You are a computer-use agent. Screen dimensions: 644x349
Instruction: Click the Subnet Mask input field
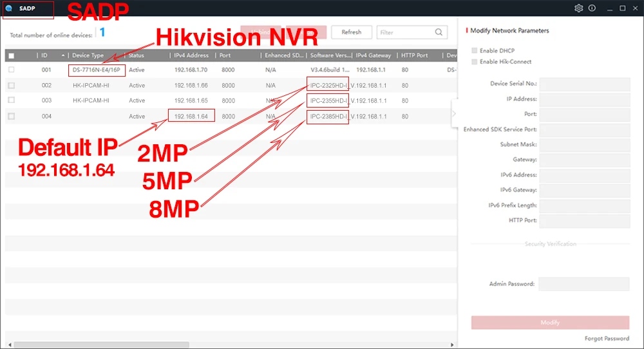click(585, 144)
